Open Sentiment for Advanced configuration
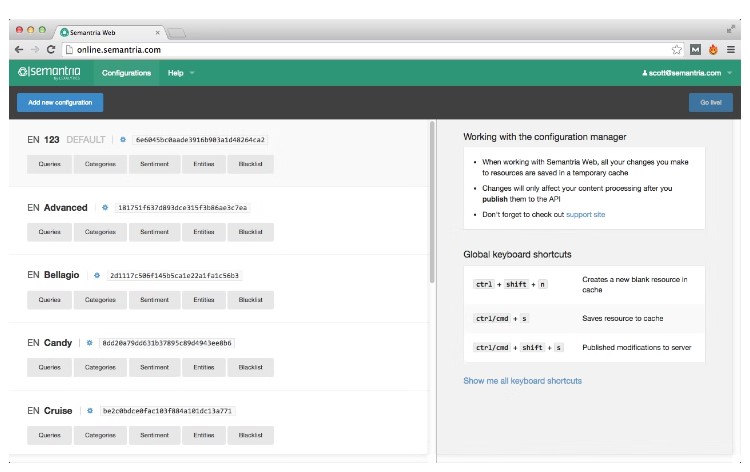Viewport: 750px width, 472px height. [x=154, y=232]
